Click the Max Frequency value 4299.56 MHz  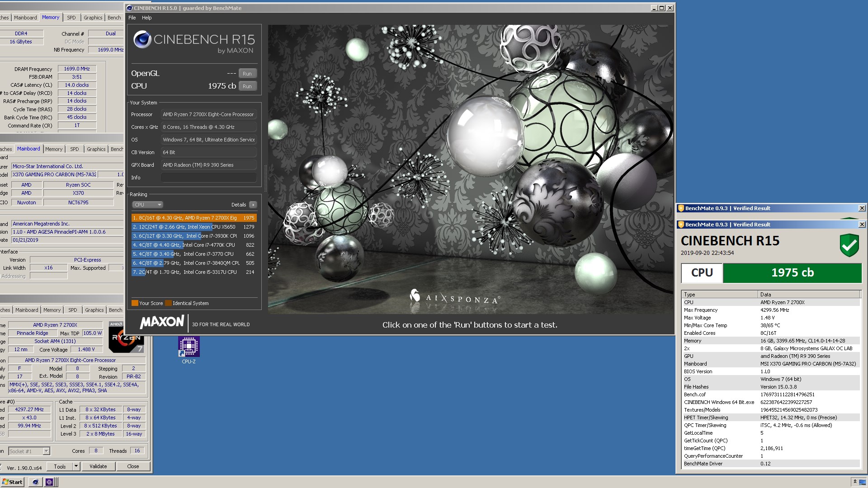[775, 310]
